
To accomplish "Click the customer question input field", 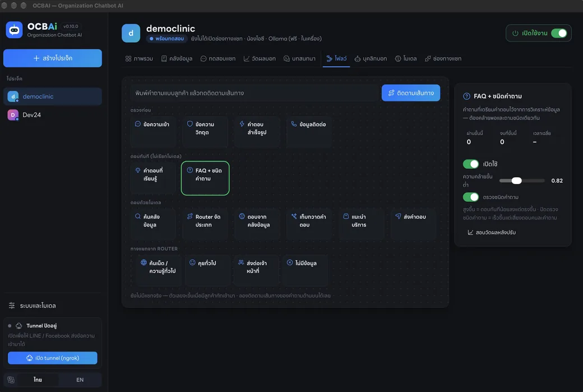I will pyautogui.click(x=255, y=93).
